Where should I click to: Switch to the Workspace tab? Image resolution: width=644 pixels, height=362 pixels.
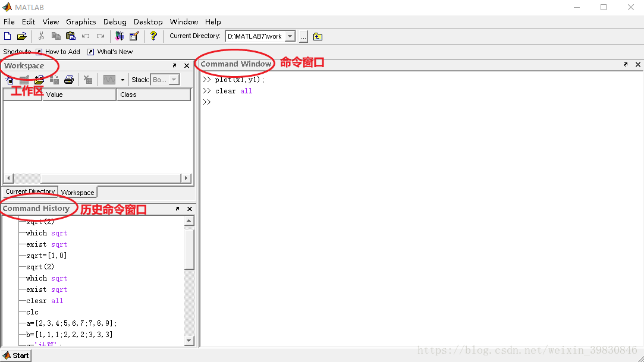tap(78, 193)
